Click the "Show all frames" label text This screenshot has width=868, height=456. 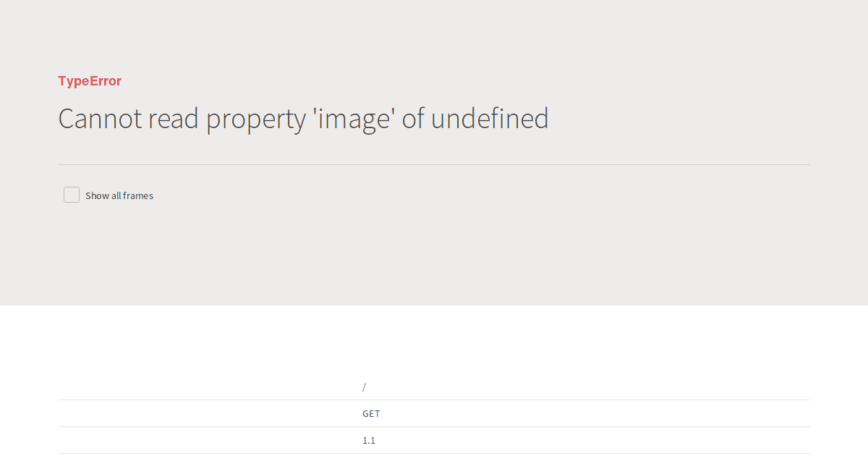click(119, 195)
